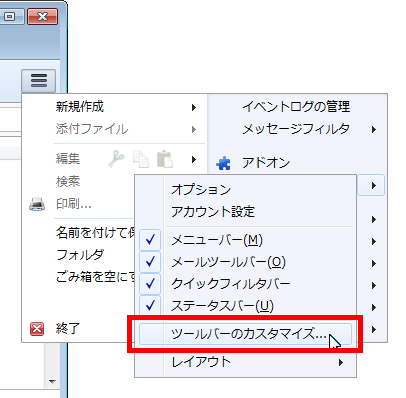Click the printer icon beside 印刷
406x398 pixels.
click(x=37, y=204)
